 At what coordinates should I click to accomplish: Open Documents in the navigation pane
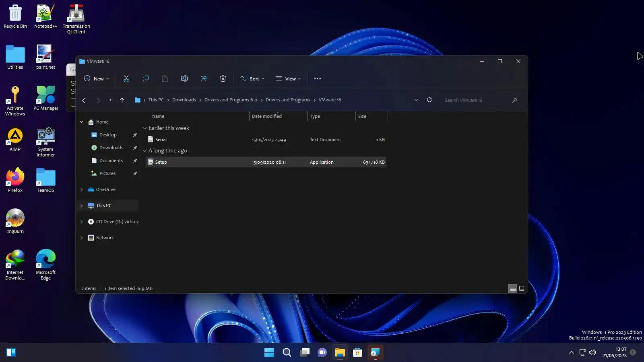coord(111,160)
